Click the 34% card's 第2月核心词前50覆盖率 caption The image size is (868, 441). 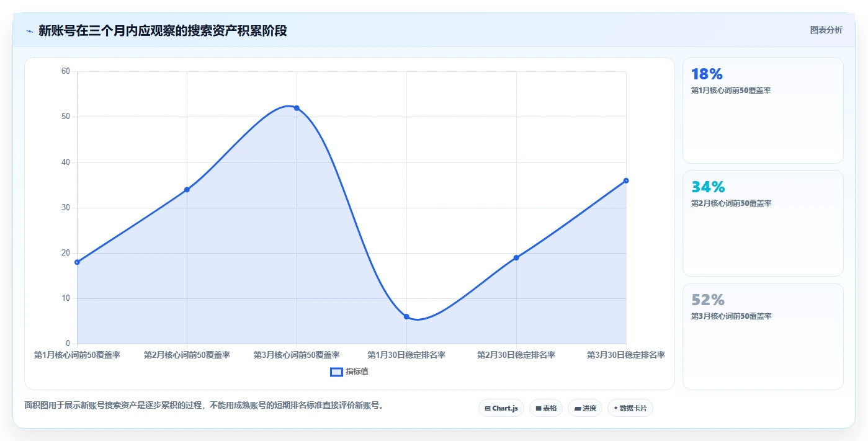coord(731,203)
